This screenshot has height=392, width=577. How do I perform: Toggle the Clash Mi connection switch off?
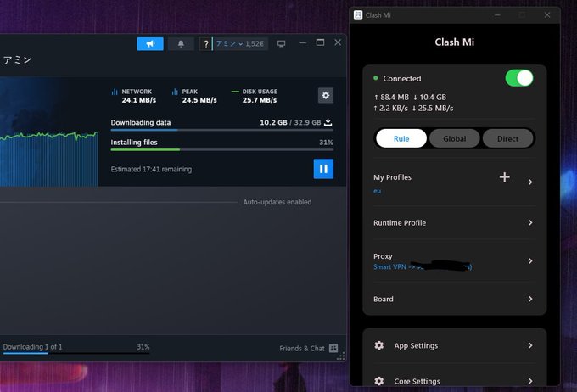(519, 78)
